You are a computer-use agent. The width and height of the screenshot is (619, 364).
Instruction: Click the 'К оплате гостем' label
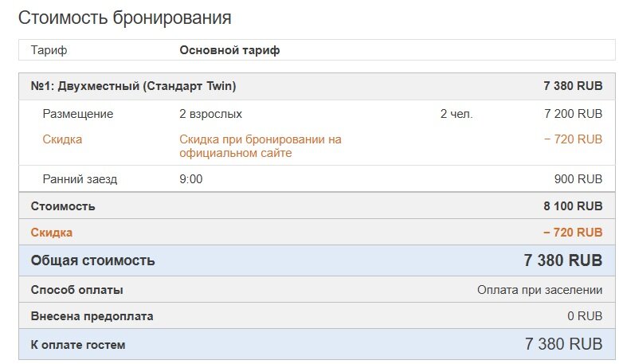click(x=78, y=345)
